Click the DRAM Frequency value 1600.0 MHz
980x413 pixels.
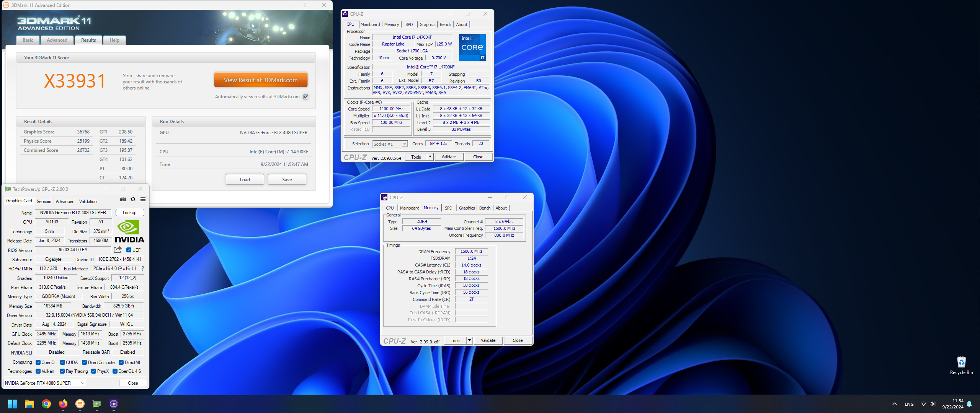point(471,252)
